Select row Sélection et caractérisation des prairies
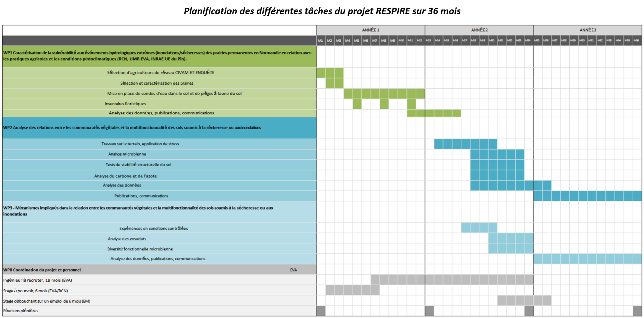 159,83
